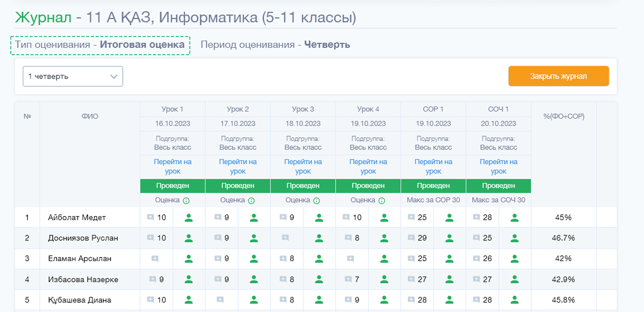Click the date 16.10.2023 under Урок 1
The height and width of the screenshot is (312, 644).
pos(173,124)
